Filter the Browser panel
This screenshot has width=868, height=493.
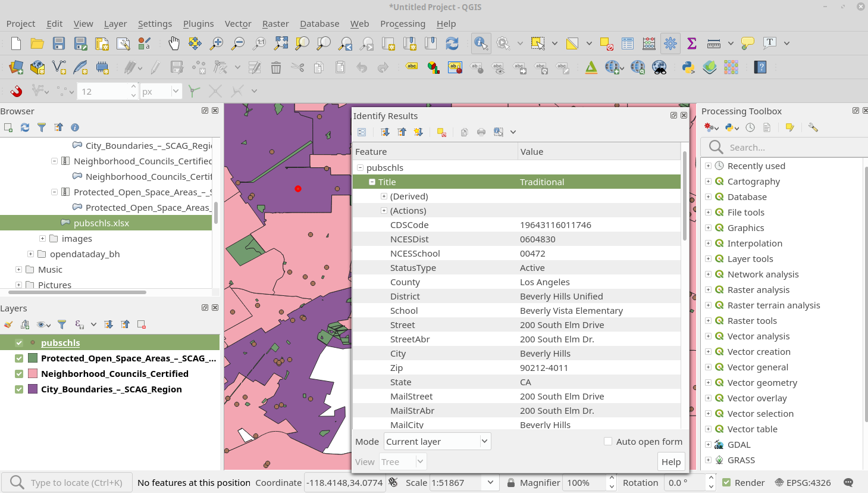[x=42, y=127]
